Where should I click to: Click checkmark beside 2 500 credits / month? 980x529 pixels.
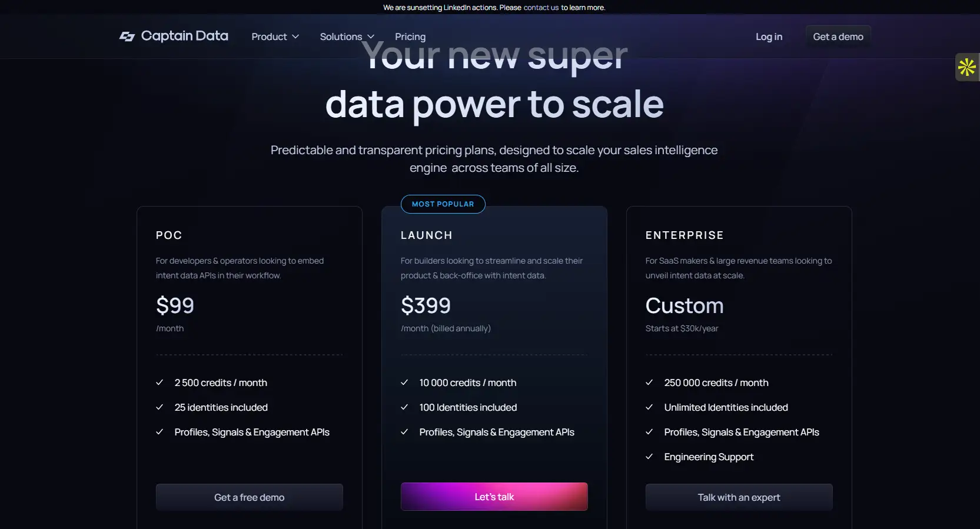(x=160, y=382)
